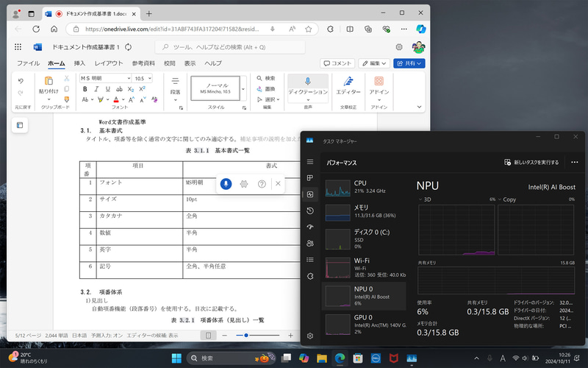Click the Word search box
Screen dimensions: 588x368
230,47
